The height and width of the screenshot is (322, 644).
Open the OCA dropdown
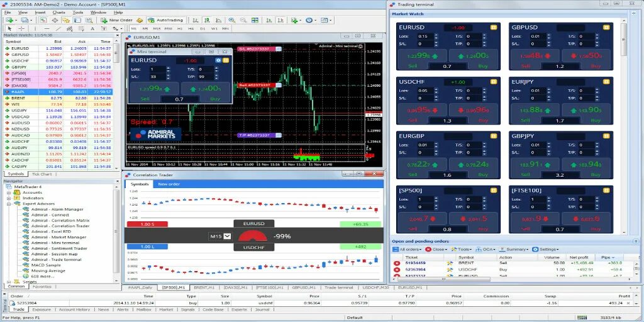[x=486, y=249]
